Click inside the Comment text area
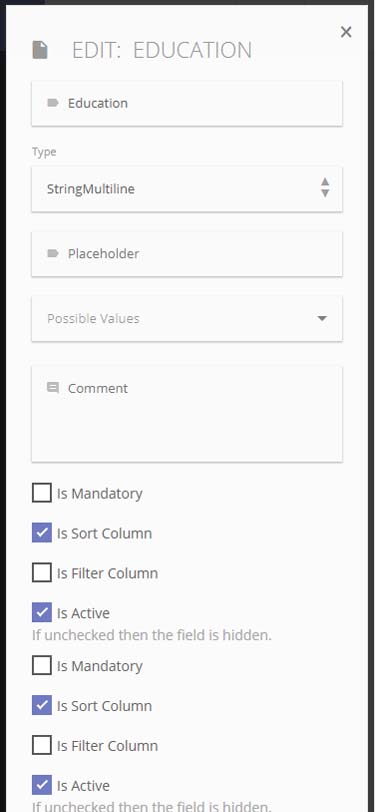This screenshot has height=812, width=375. pyautogui.click(x=187, y=414)
